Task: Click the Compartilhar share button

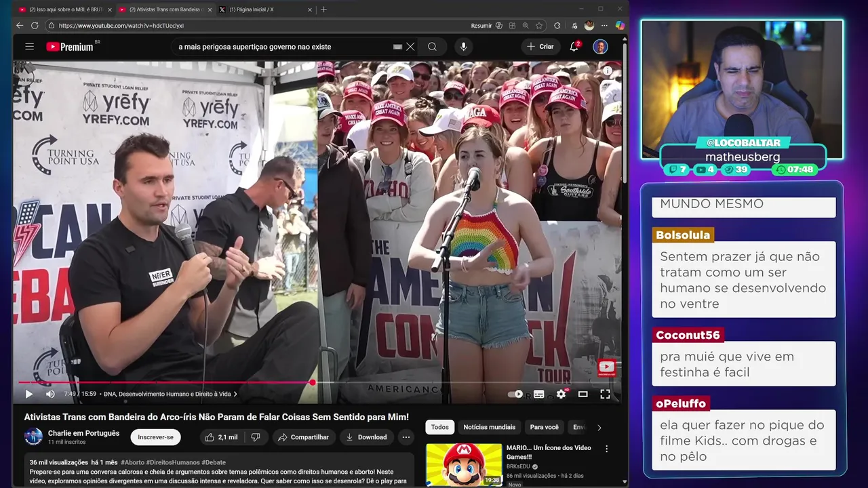Action: (x=304, y=437)
